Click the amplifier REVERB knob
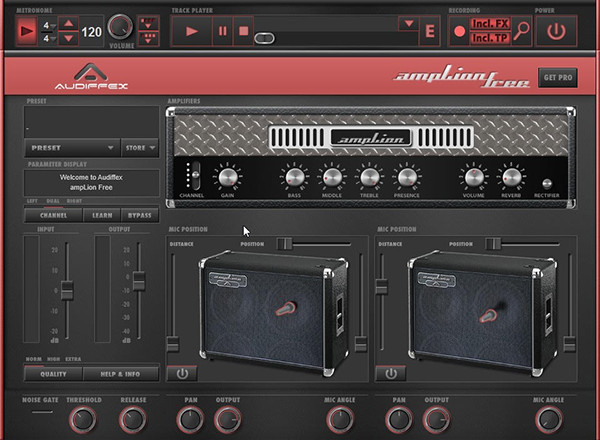Viewport: 600px width, 440px height. tap(511, 177)
